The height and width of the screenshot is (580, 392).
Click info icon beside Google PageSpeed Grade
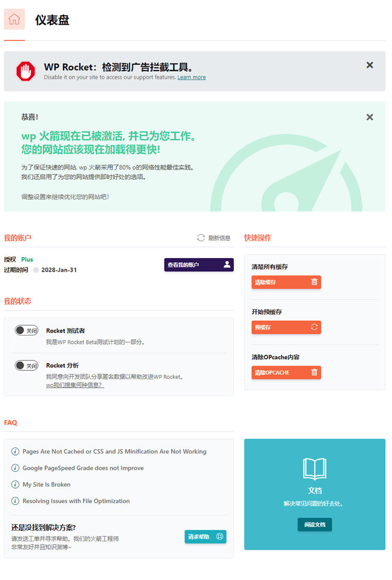tap(15, 468)
